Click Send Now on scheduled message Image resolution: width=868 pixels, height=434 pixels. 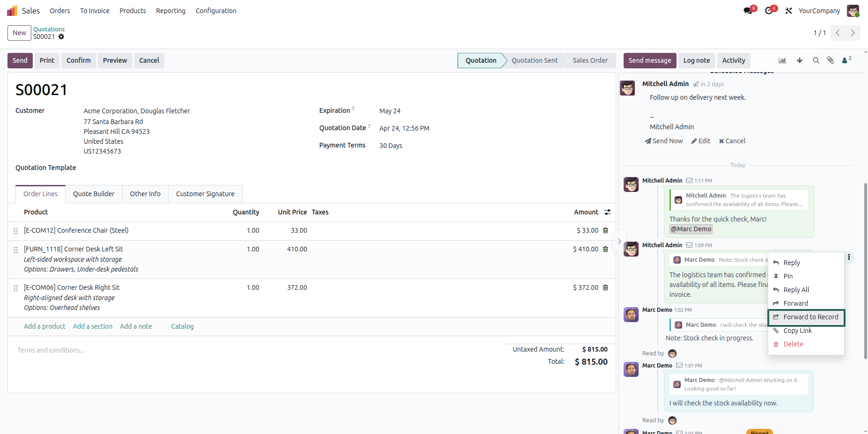[x=663, y=141]
